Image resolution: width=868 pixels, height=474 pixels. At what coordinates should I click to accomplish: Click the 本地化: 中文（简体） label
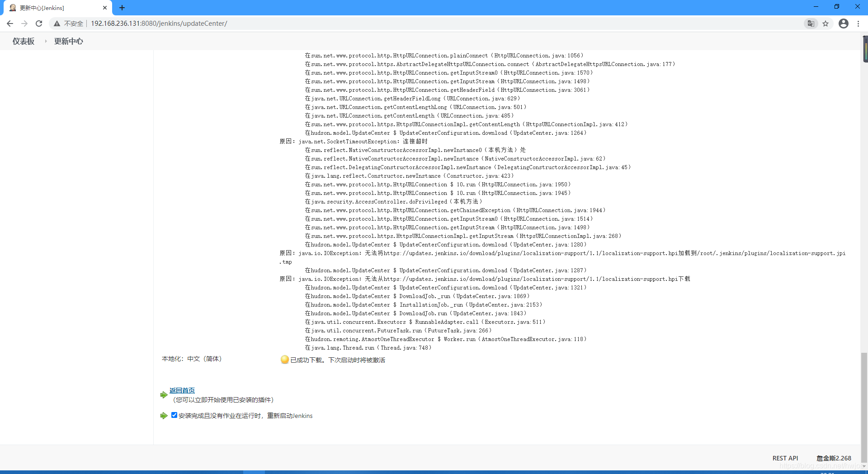click(x=192, y=359)
